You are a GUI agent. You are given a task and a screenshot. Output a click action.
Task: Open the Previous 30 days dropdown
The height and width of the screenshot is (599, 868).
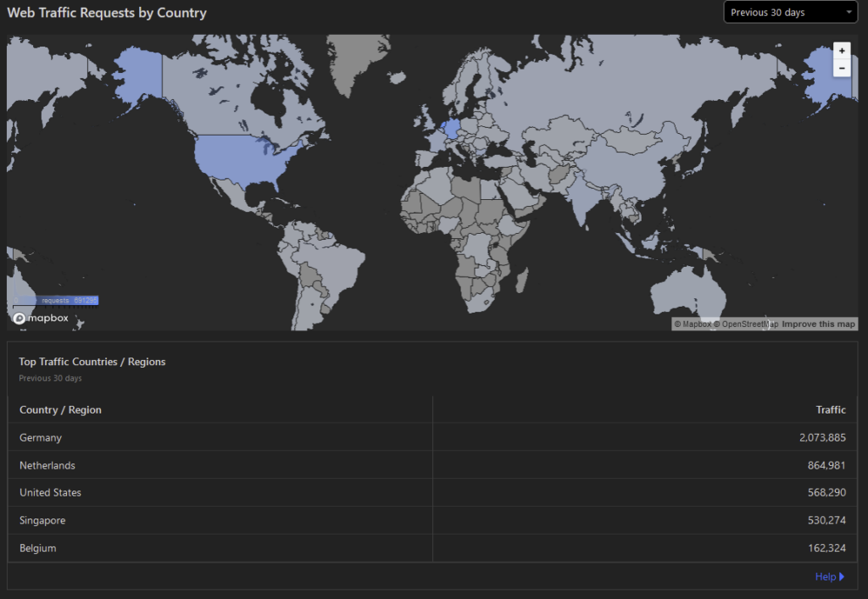tap(791, 12)
